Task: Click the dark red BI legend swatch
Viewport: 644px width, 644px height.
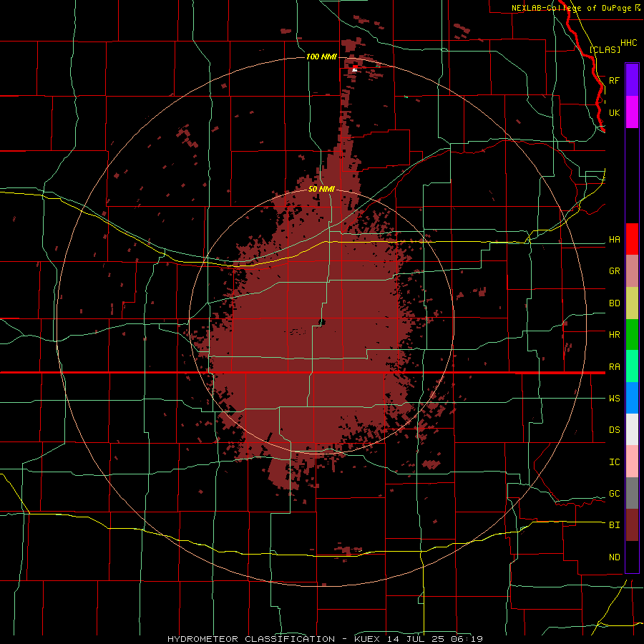Action: [x=632, y=525]
